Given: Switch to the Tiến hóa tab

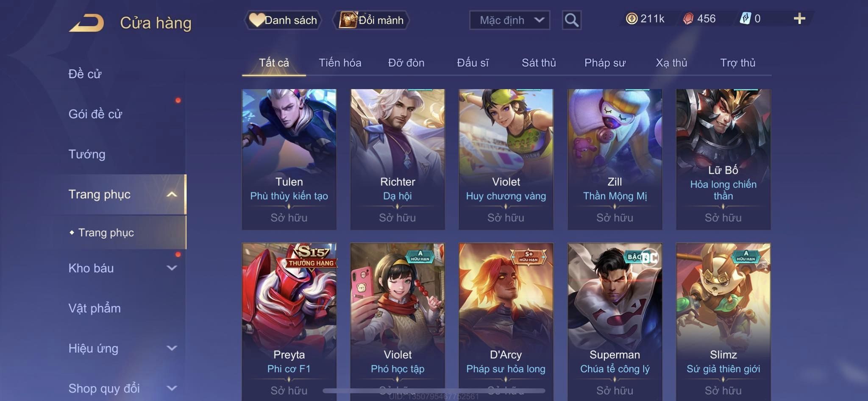Looking at the screenshot, I should tap(340, 63).
